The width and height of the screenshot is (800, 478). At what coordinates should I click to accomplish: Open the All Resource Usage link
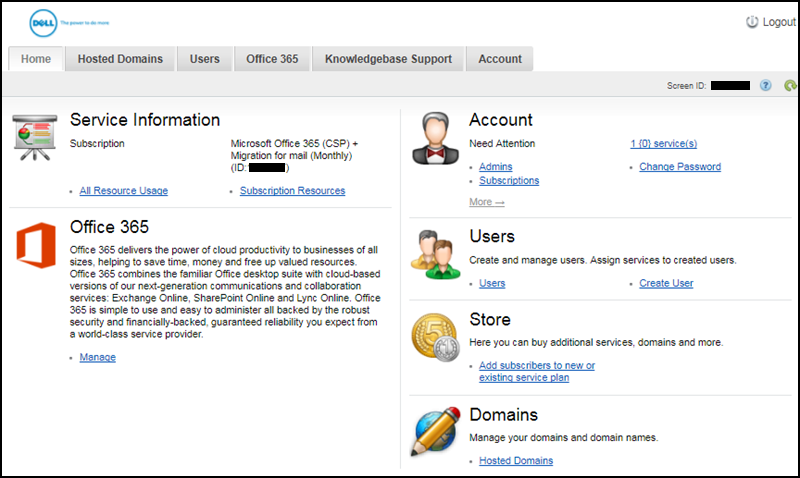tap(123, 191)
